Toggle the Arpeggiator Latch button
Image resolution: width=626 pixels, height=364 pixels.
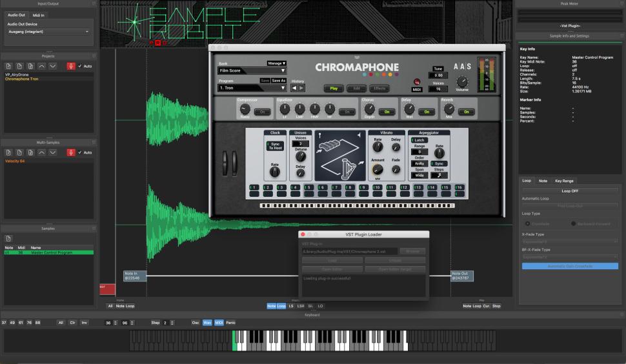(x=419, y=140)
